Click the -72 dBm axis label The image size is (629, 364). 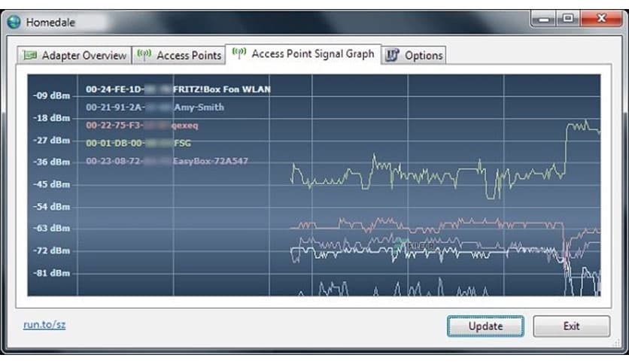pos(51,251)
